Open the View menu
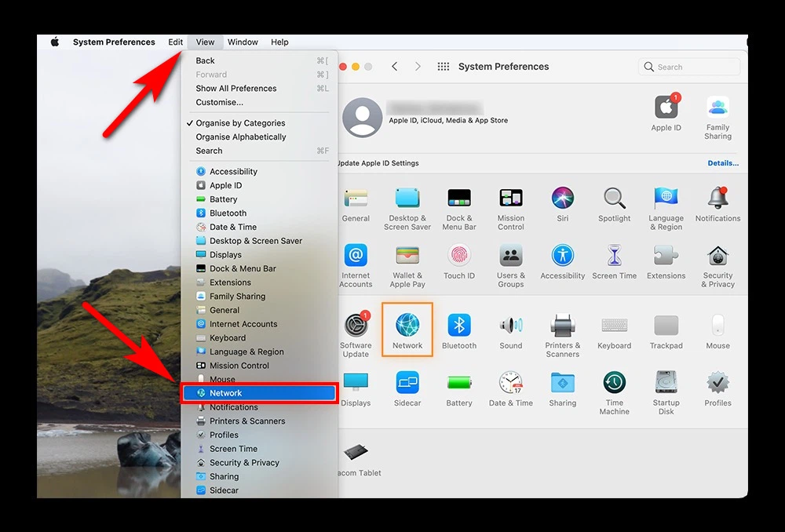This screenshot has height=532, width=785. pos(205,42)
